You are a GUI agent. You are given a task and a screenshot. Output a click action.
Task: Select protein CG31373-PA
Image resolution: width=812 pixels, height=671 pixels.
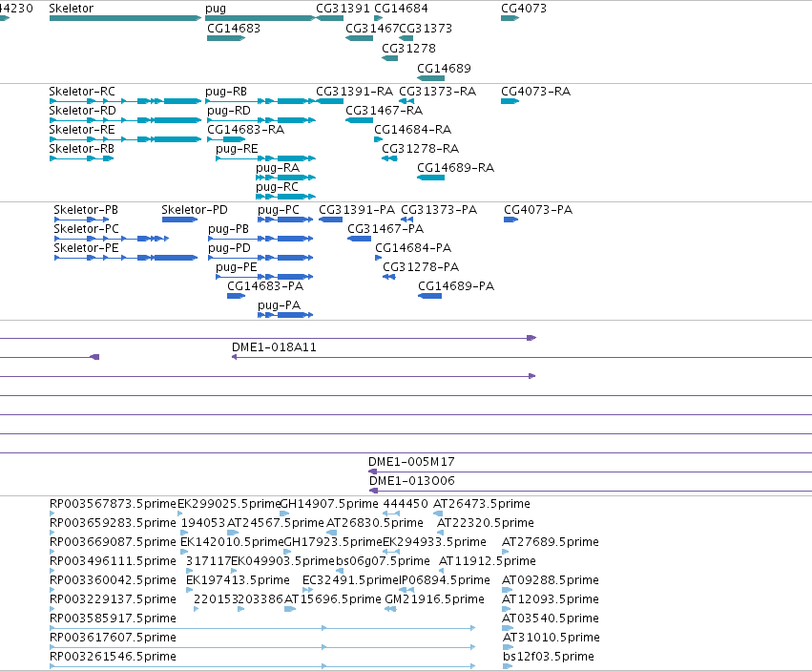439,210
